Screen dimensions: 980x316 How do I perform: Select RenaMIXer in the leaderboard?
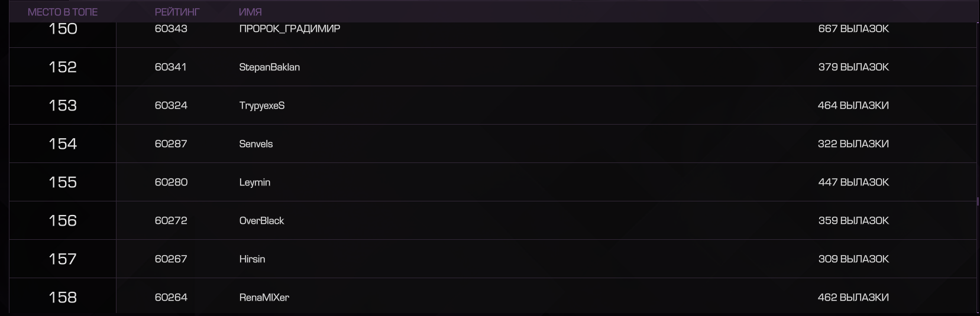tap(264, 298)
